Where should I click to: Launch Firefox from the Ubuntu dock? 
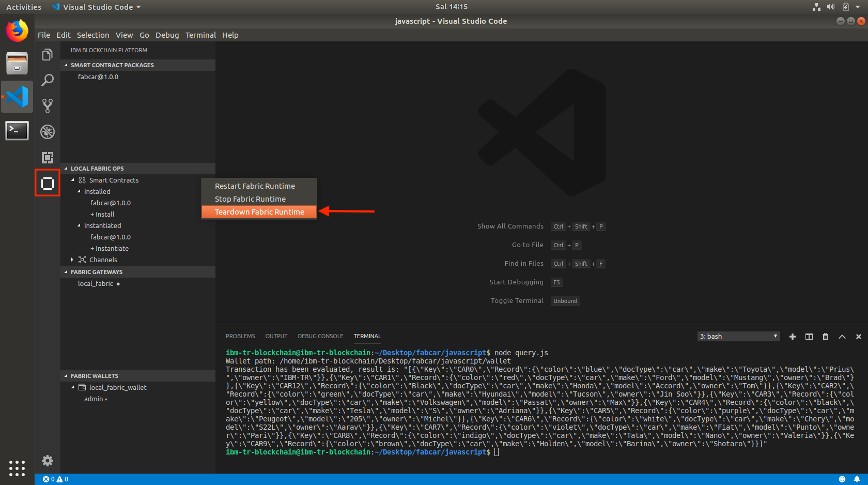[17, 31]
